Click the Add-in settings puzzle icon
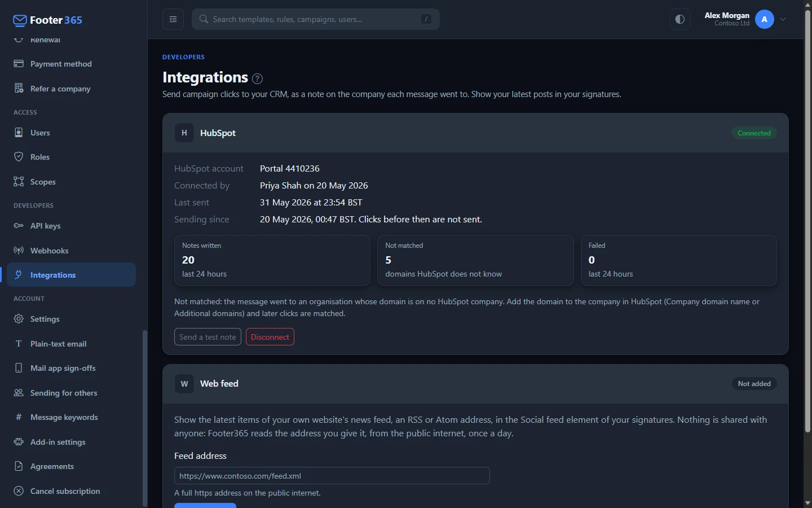Screen dimensions: 812x508 pos(19,442)
